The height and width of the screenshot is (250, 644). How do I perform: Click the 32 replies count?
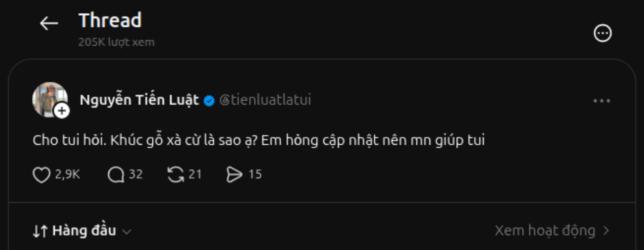(136, 174)
